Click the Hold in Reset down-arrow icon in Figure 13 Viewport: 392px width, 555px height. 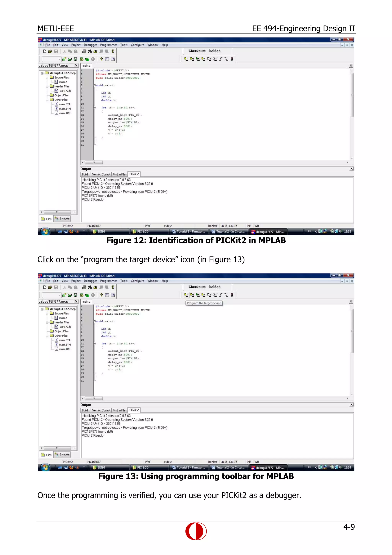[x=226, y=295]
